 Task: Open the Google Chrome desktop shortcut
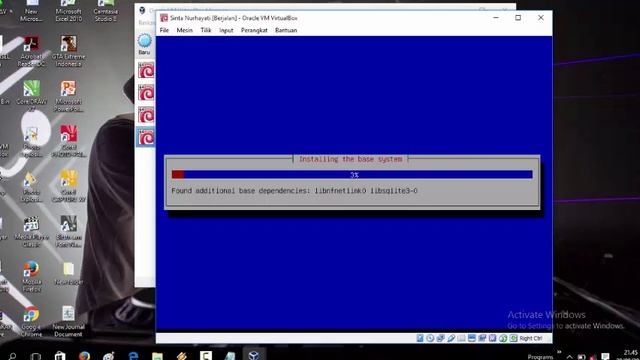tap(31, 322)
